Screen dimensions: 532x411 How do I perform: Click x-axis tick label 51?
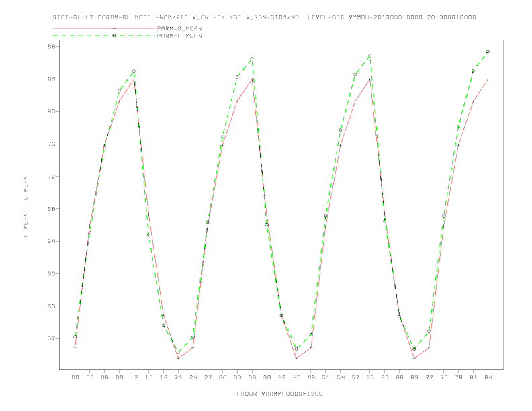click(326, 377)
